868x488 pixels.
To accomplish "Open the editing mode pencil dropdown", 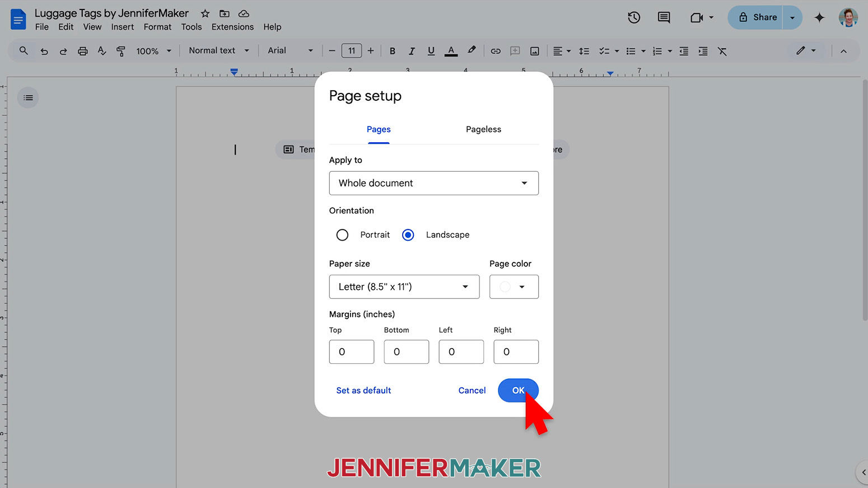I will 806,51.
